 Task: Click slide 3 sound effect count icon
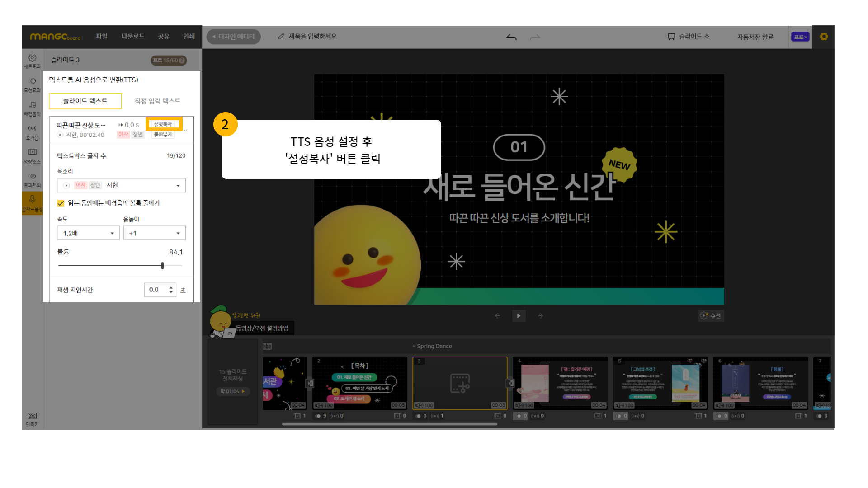coord(437,416)
